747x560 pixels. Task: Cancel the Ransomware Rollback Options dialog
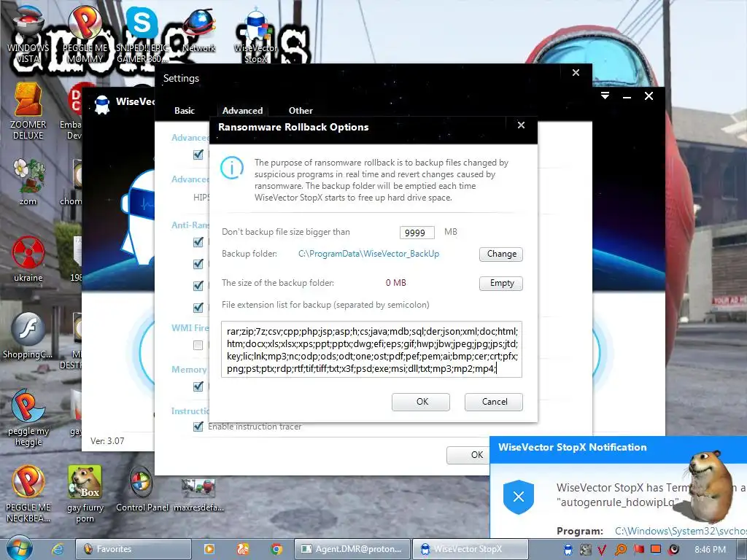(x=494, y=402)
